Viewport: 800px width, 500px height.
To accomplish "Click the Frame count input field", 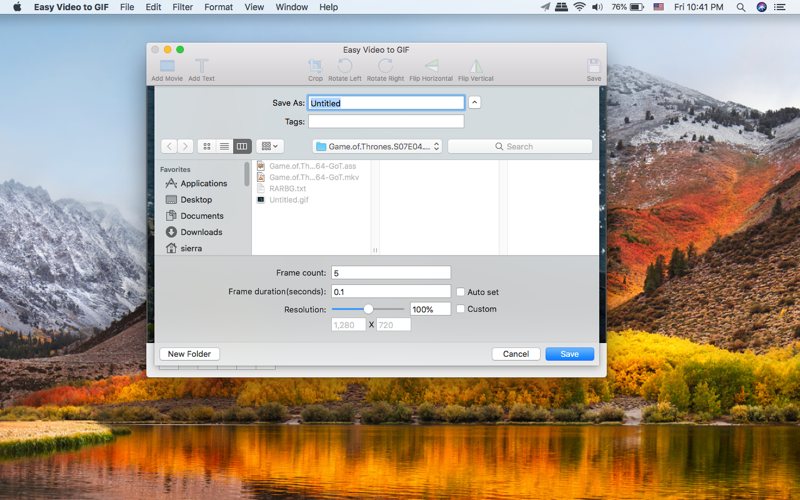I will (x=391, y=273).
